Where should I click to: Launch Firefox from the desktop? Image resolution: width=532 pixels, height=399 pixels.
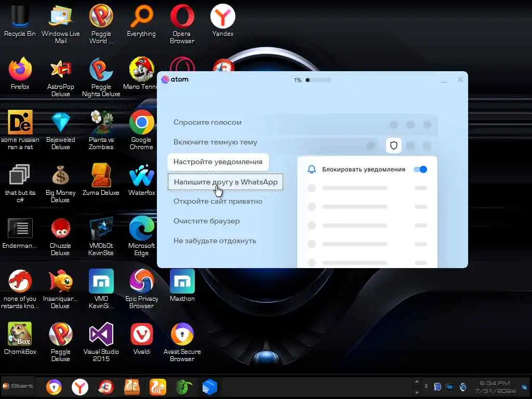(20, 73)
